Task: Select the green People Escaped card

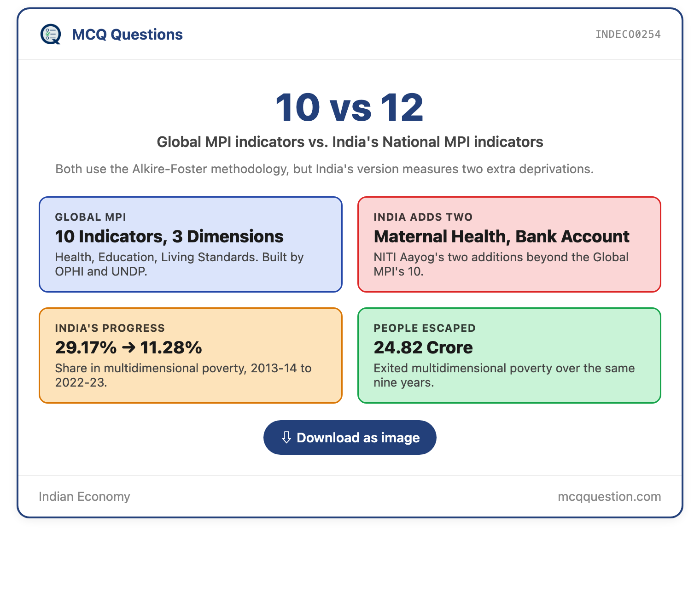Action: click(x=509, y=355)
